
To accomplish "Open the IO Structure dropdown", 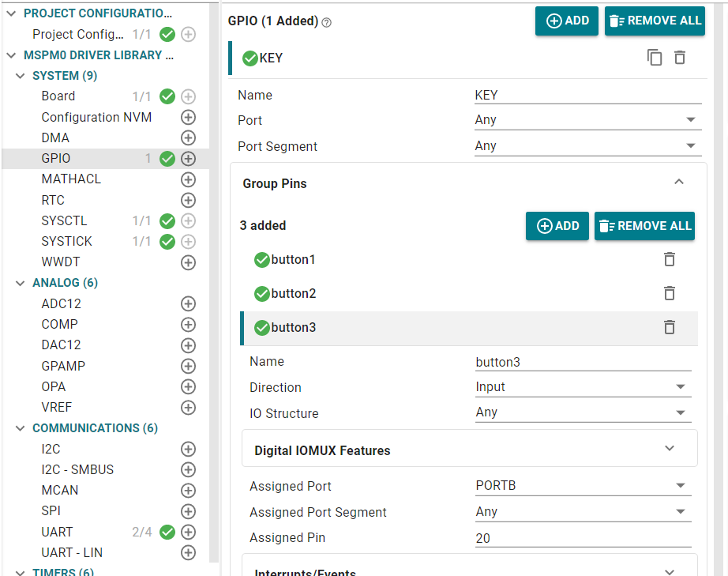I will click(x=584, y=412).
